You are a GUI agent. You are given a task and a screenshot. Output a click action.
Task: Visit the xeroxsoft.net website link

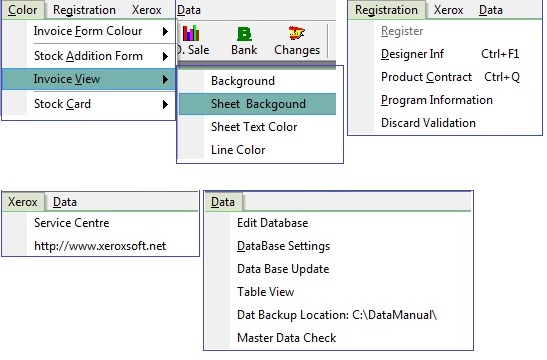coord(100,246)
